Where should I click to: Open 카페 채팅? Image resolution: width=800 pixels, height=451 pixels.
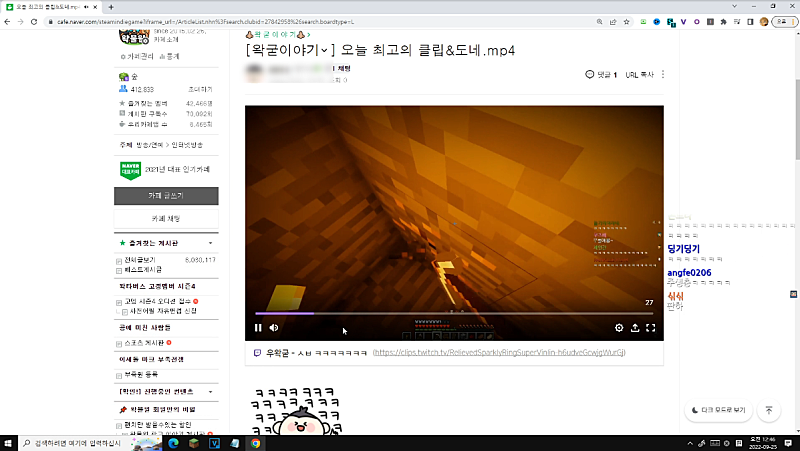166,218
